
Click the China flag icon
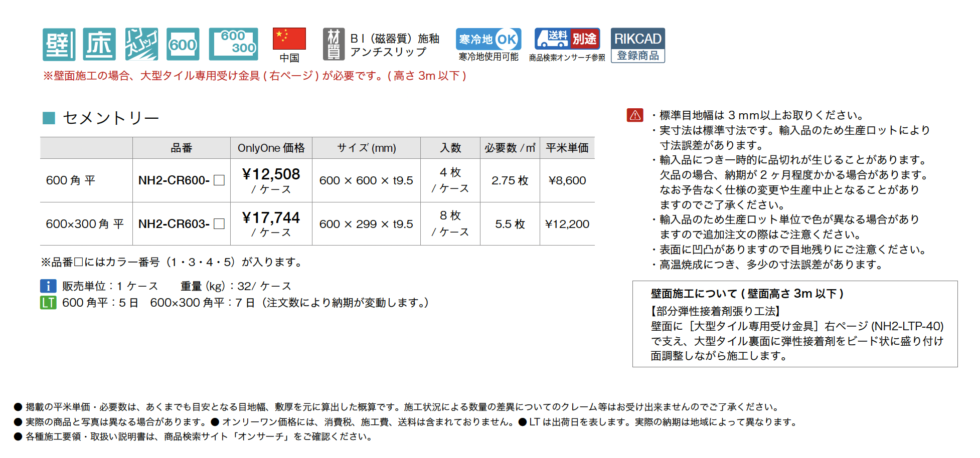tap(289, 39)
